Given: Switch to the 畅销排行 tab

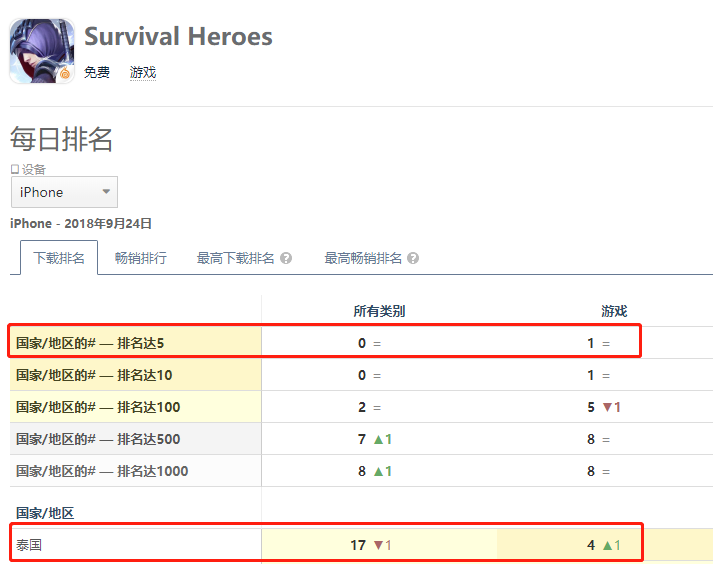Looking at the screenshot, I should click(141, 258).
